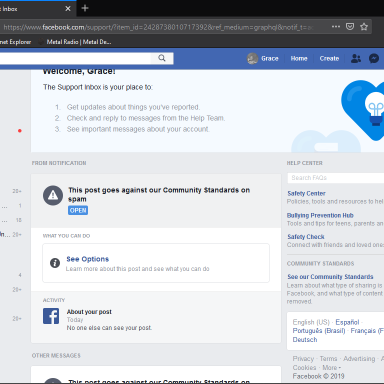This screenshot has height=384, width=384.
Task: Click the OPEN status badge
Action: (x=78, y=210)
